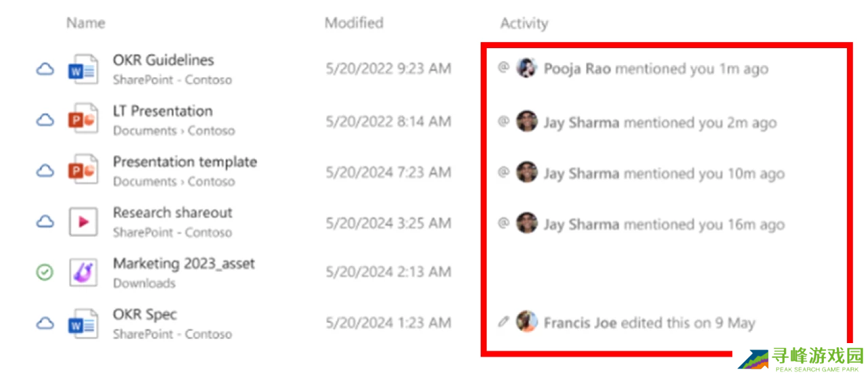Open the OKR Spec document
The image size is (868, 377).
(145, 315)
